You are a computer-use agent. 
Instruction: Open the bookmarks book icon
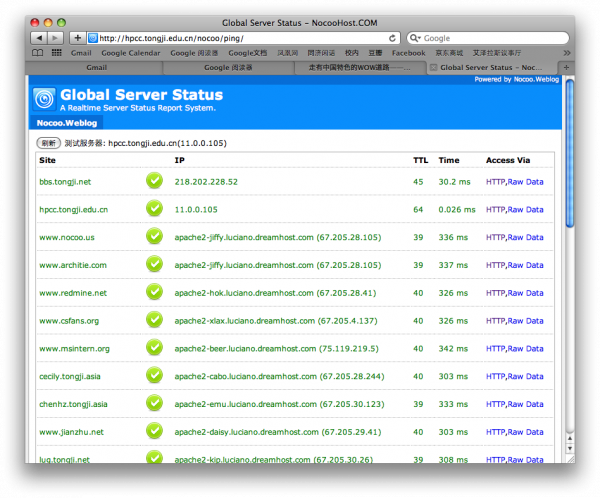click(x=38, y=53)
